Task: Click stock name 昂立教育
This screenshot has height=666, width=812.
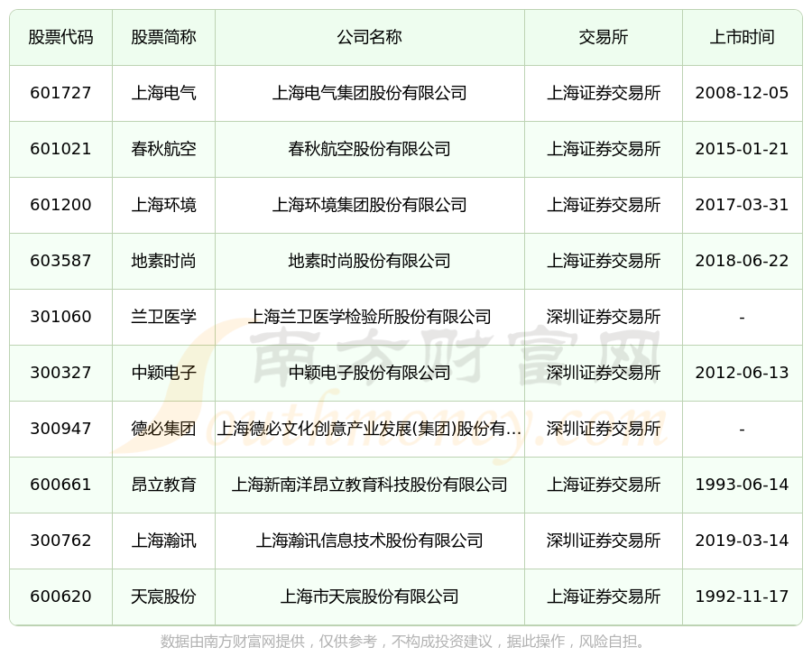Action: [163, 485]
